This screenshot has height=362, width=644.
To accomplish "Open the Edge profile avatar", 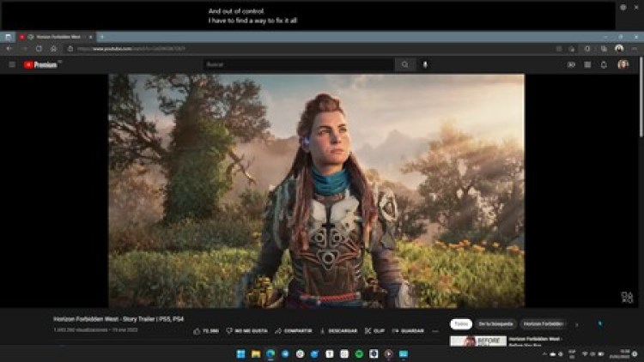I will pyautogui.click(x=619, y=48).
